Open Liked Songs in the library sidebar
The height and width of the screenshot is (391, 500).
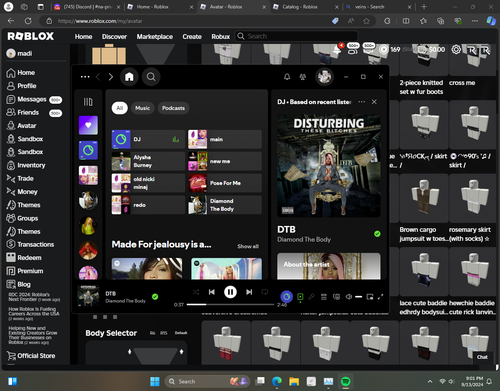88,125
